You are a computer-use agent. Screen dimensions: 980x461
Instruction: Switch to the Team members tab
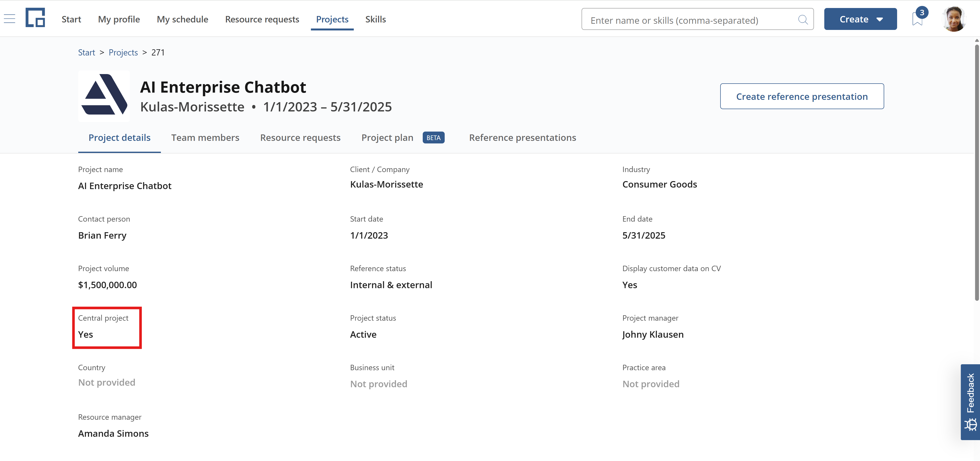[205, 137]
